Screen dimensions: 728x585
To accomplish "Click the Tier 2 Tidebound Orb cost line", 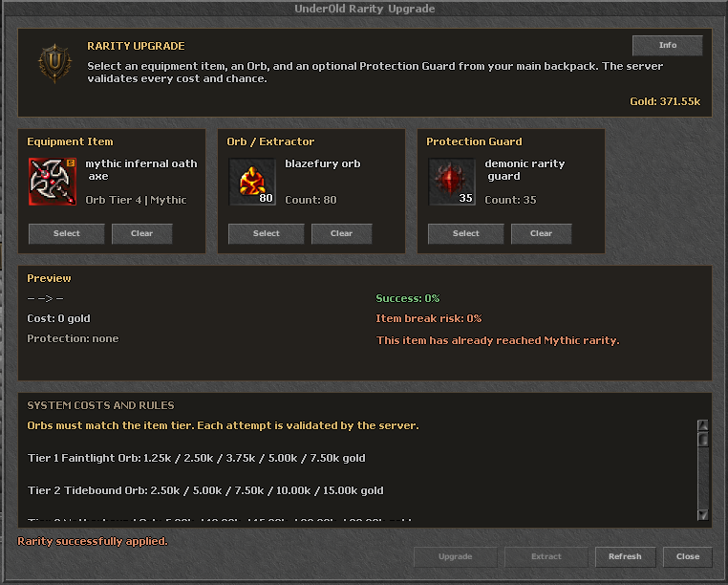I will (x=205, y=490).
